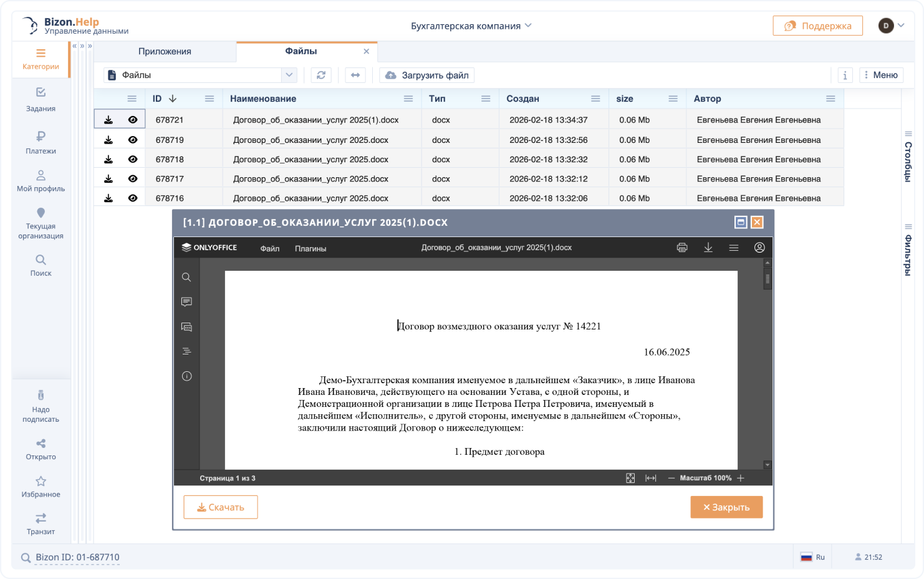Select the refresh files list icon
This screenshot has width=924, height=579.
pyautogui.click(x=321, y=75)
